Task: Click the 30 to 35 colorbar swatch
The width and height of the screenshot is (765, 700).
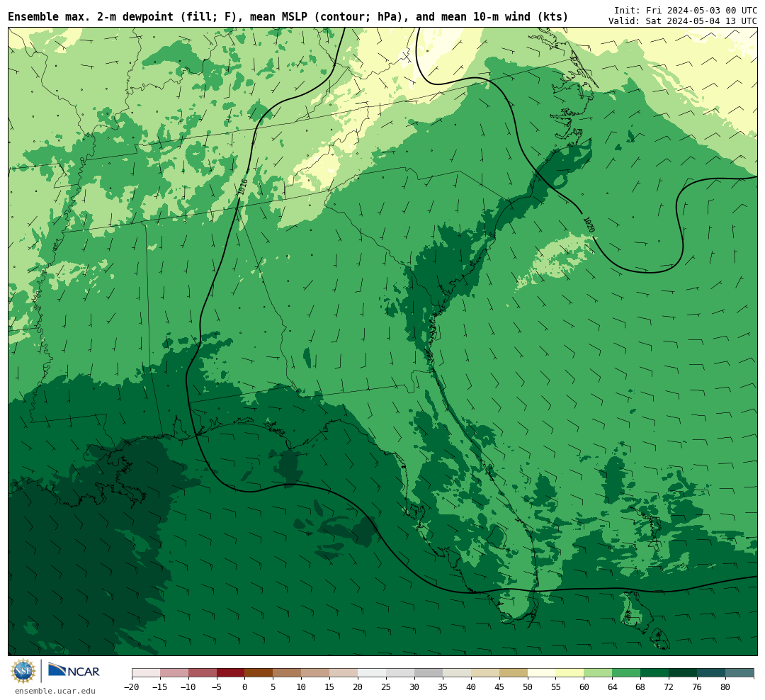Action: 429,673
